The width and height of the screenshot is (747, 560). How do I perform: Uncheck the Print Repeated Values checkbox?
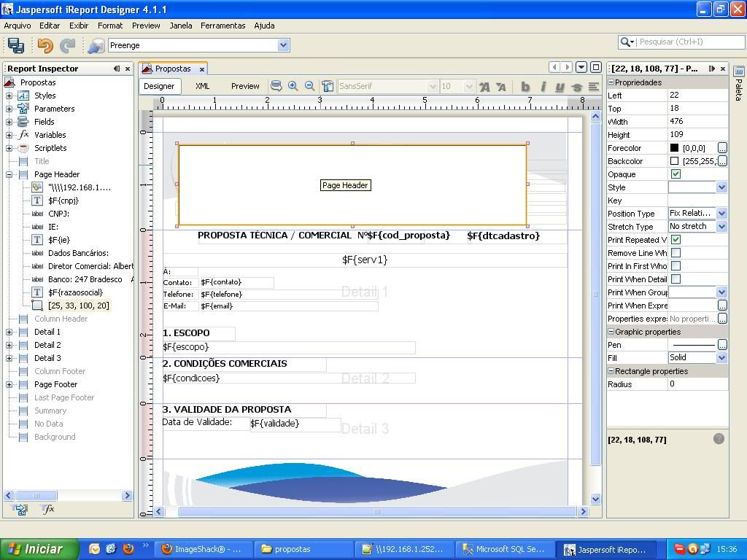(x=676, y=240)
